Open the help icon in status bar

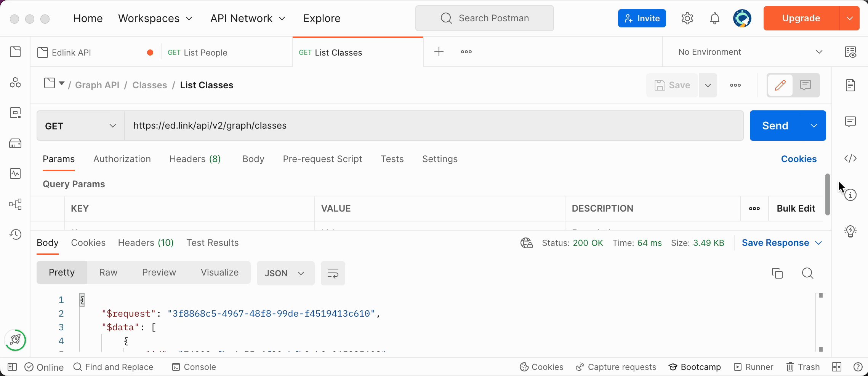[x=858, y=367]
